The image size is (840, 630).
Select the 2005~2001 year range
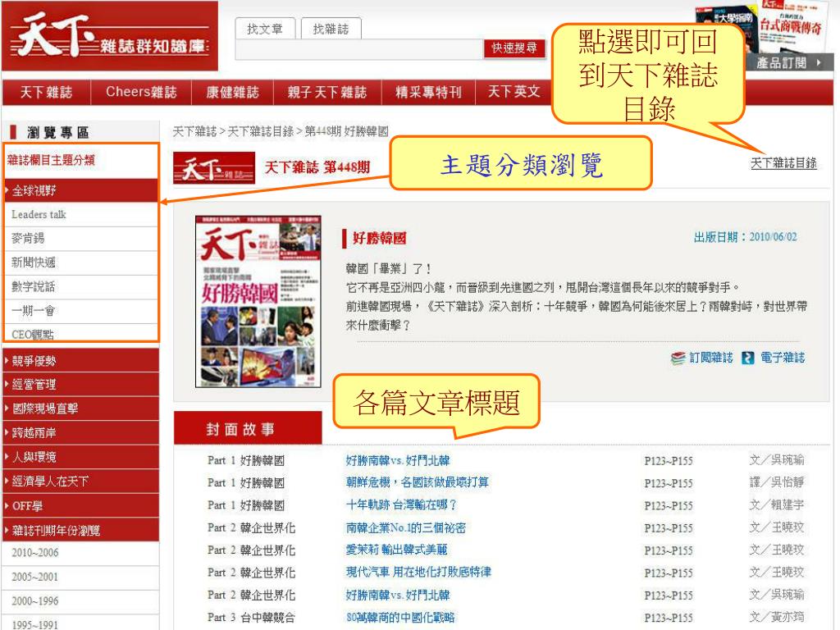[81, 577]
